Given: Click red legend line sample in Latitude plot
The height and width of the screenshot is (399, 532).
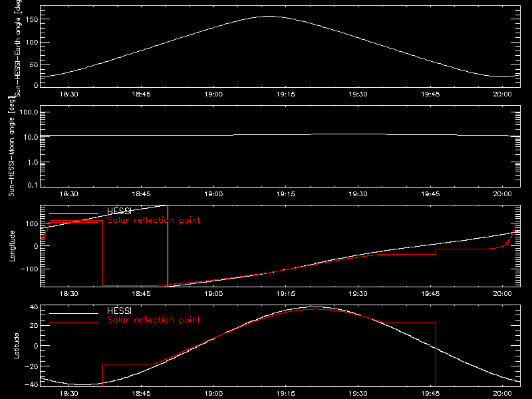Looking at the screenshot, I should (x=74, y=322).
